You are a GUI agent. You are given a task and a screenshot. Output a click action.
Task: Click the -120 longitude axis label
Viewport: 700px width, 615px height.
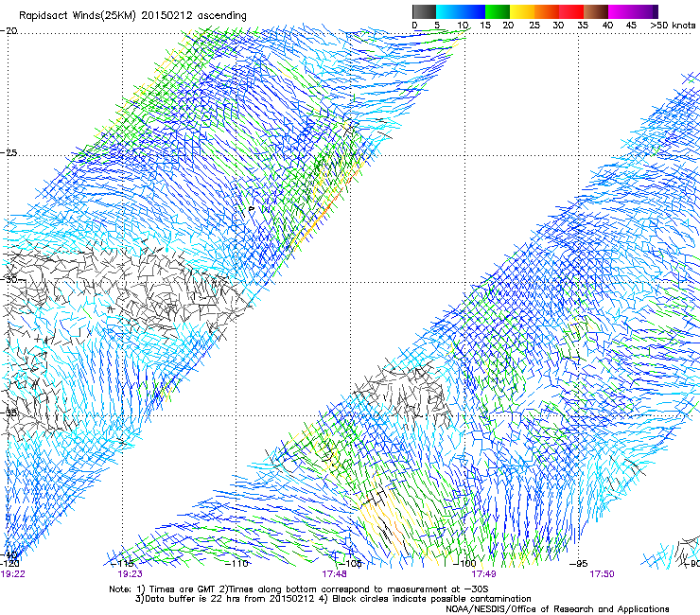coord(9,564)
